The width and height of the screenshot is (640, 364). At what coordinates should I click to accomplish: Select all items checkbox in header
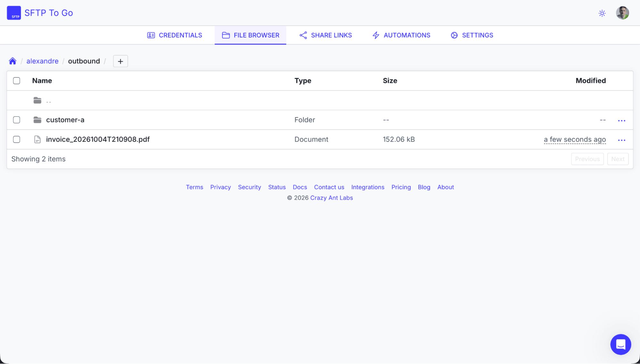[x=17, y=81]
